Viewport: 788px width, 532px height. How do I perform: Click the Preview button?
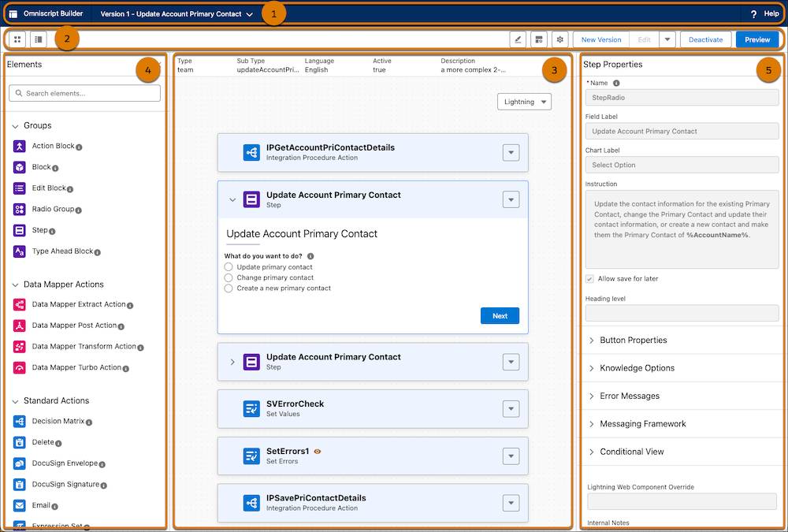tap(757, 39)
